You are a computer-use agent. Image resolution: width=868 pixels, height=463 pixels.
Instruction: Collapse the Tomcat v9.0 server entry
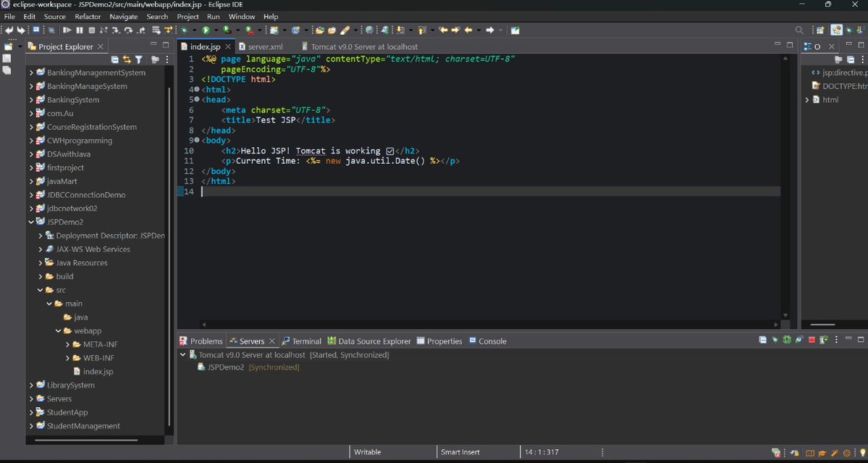click(182, 354)
